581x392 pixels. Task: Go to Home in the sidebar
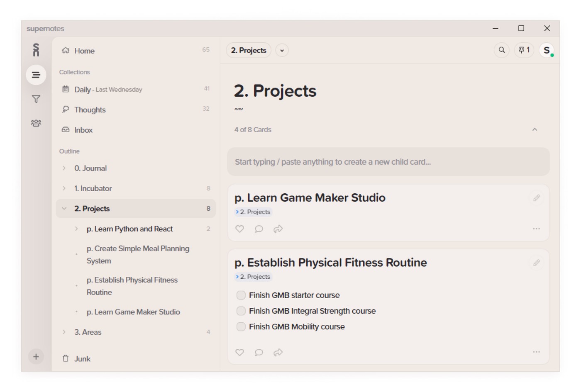[84, 51]
